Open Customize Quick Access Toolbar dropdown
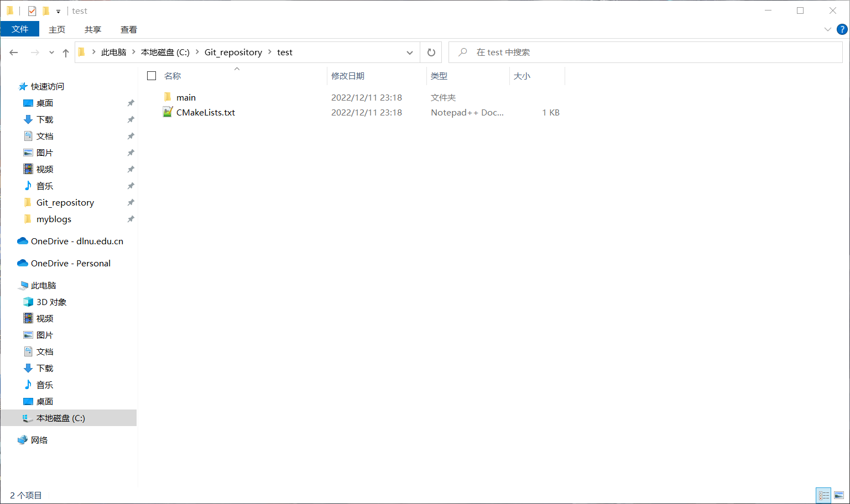 pyautogui.click(x=58, y=12)
